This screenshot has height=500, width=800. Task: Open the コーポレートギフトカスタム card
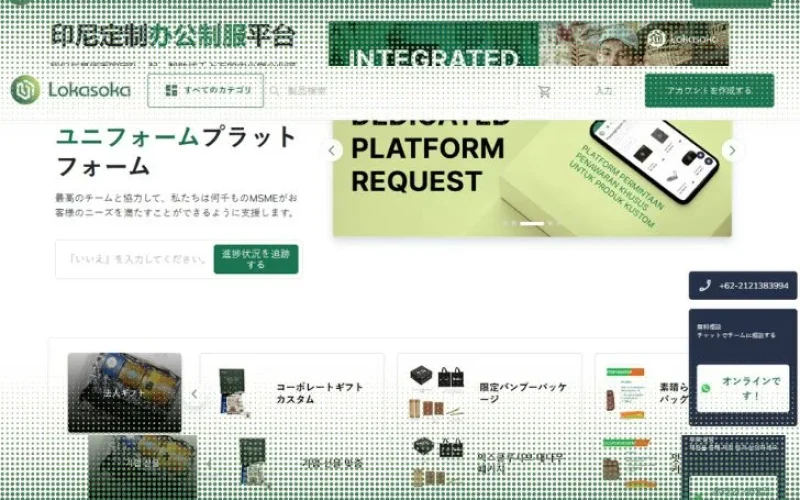point(292,393)
